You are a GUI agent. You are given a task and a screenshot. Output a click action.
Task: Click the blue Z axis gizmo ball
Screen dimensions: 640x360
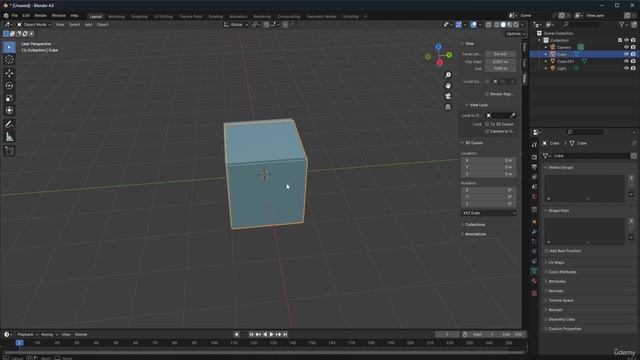click(438, 47)
